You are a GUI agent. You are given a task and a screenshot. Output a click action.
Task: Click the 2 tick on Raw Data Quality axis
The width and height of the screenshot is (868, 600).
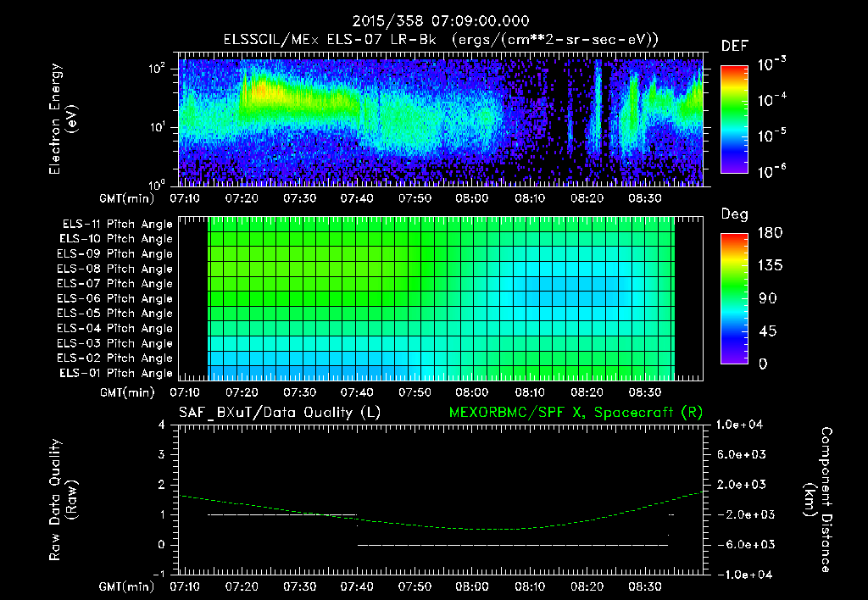point(162,484)
